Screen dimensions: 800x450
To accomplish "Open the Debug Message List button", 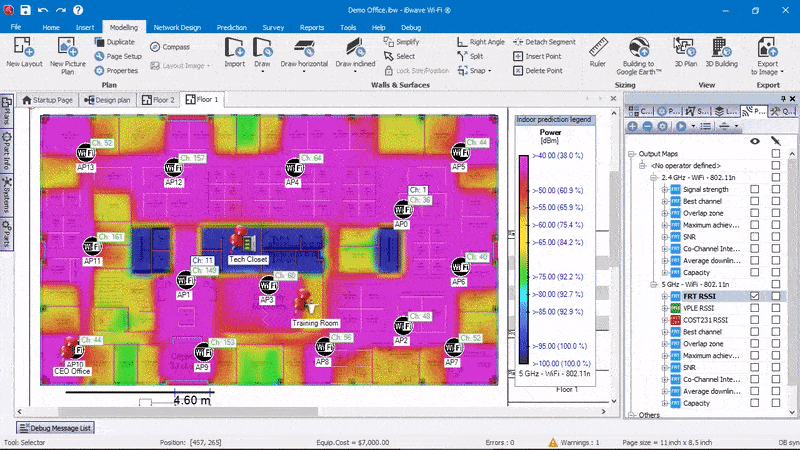I will (55, 428).
